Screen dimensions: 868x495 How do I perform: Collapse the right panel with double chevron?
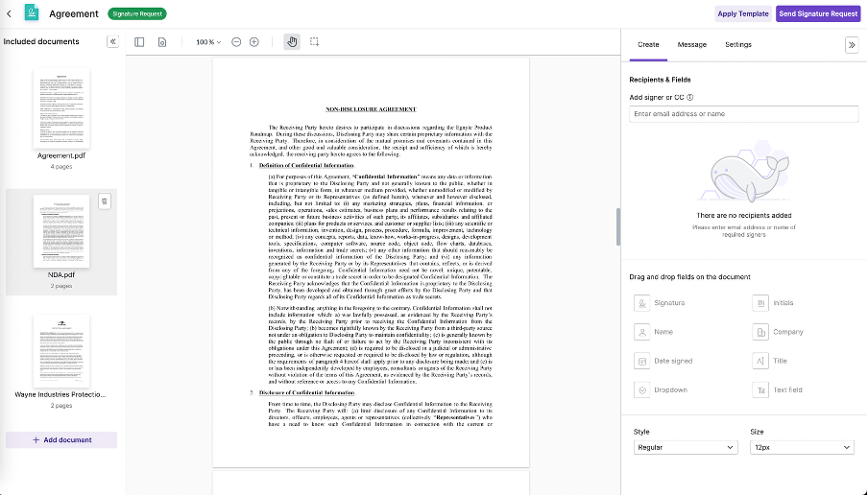pos(852,45)
